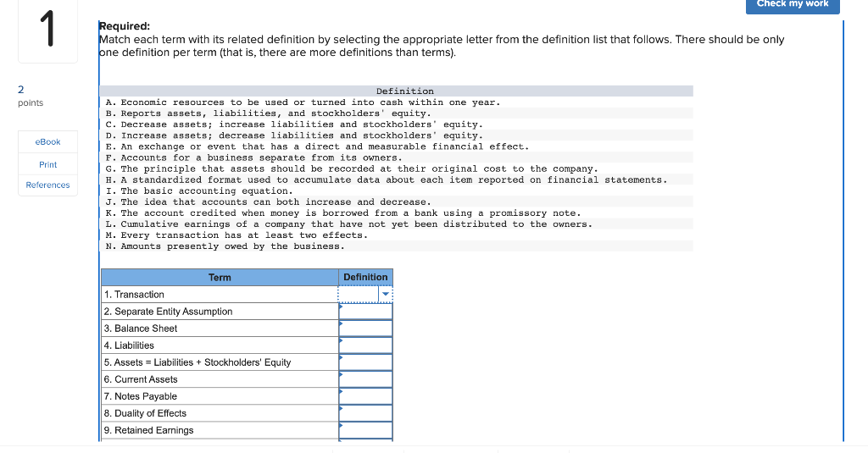Select definition cell for Notes Payable
This screenshot has height=453, width=868.
(x=366, y=396)
